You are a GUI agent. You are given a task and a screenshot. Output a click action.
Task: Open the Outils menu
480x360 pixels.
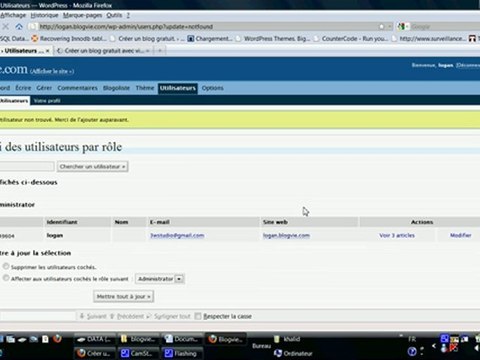tap(114, 15)
